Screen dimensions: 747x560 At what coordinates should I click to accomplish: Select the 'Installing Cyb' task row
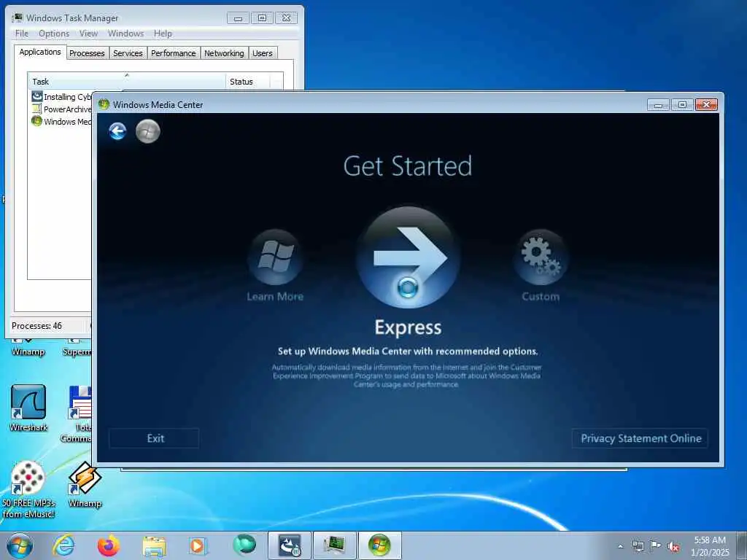(61, 97)
